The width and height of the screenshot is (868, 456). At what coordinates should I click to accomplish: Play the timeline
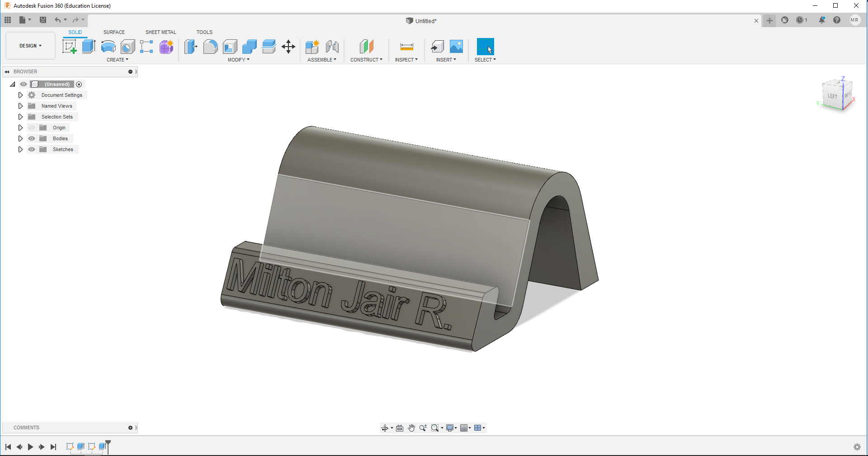[30, 447]
